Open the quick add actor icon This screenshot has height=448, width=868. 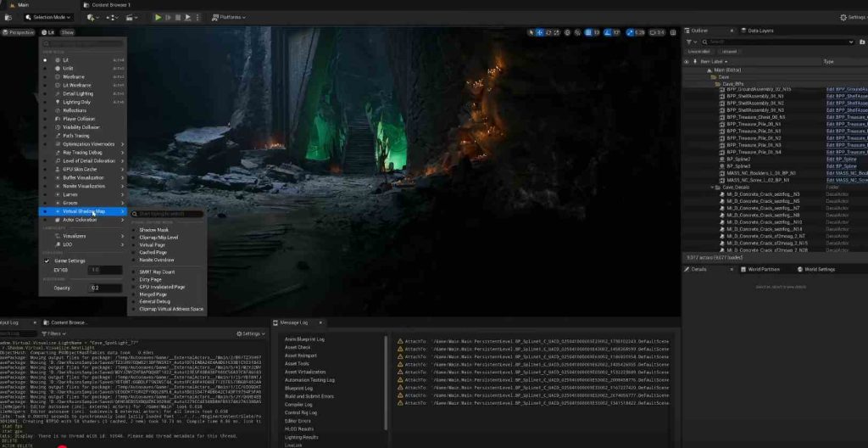coord(92,17)
